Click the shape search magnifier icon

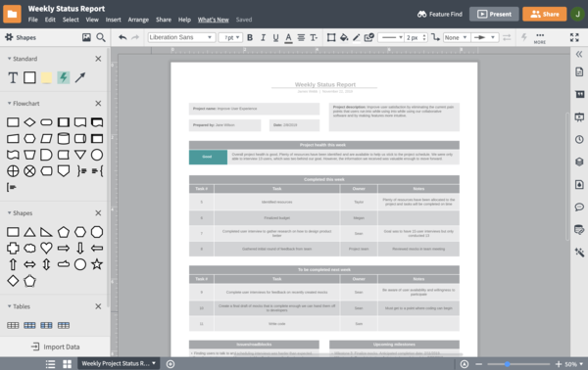(x=101, y=37)
